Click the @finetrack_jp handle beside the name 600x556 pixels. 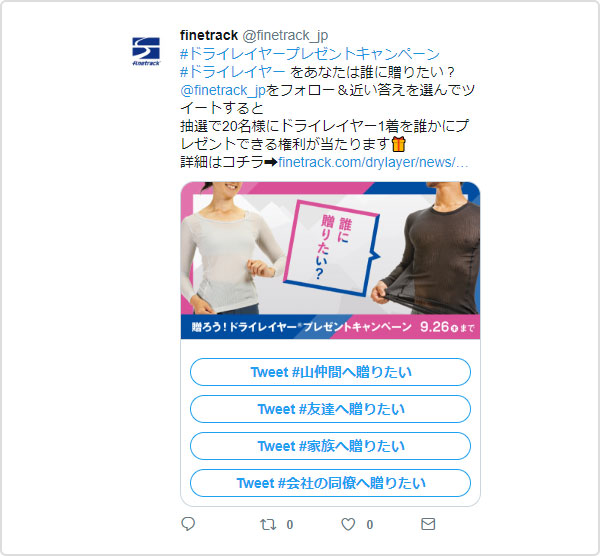285,36
